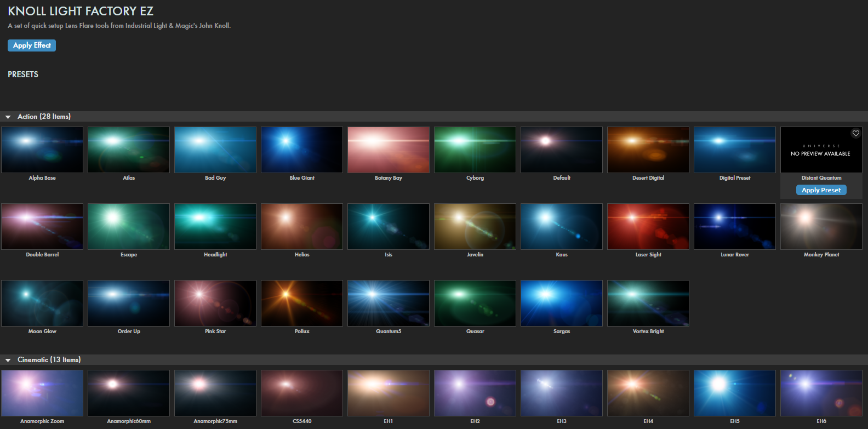Image resolution: width=868 pixels, height=429 pixels.
Task: Choose the Anamorphic75mm cinematic thumbnail
Action: 215,393
